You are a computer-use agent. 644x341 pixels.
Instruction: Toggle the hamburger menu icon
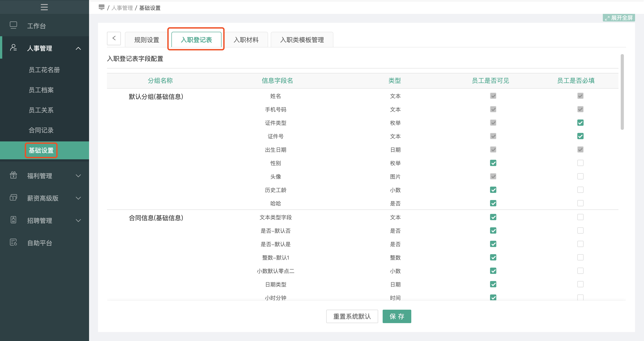pos(44,7)
